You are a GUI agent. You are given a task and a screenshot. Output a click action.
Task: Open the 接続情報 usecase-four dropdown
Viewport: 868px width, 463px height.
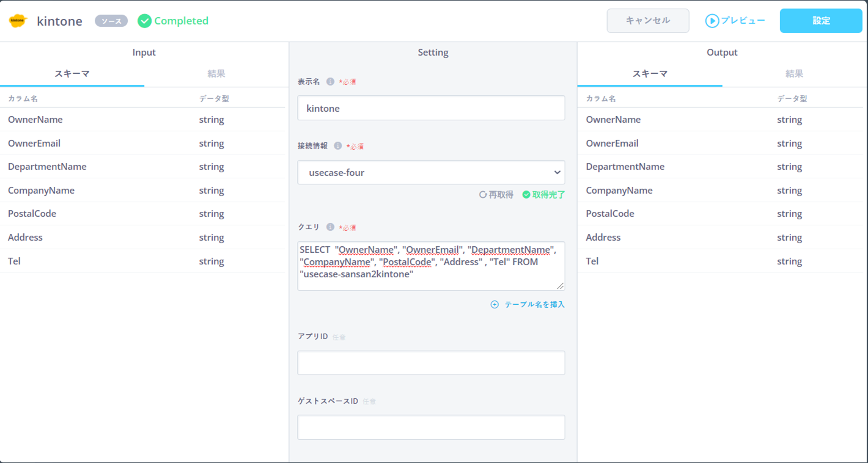[x=431, y=172]
